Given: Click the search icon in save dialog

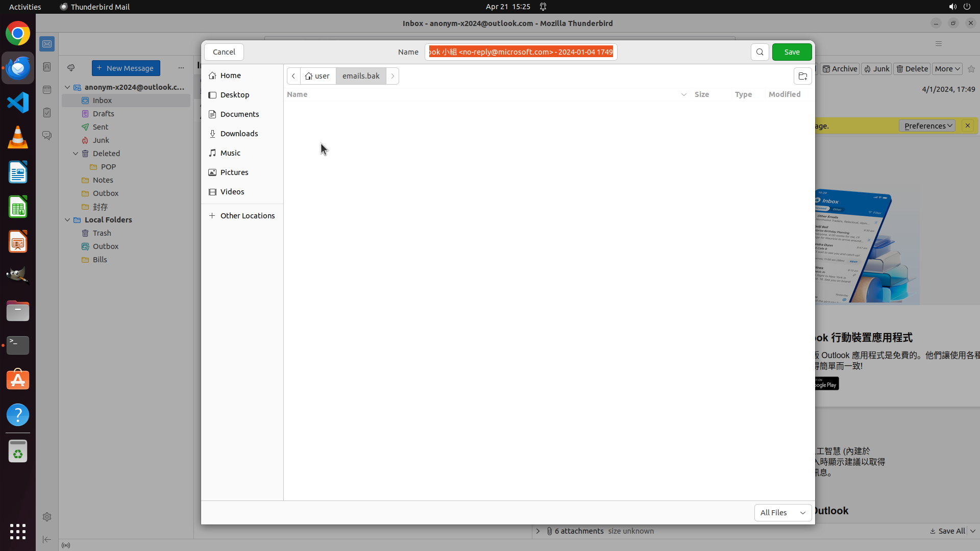Looking at the screenshot, I should pos(759,52).
